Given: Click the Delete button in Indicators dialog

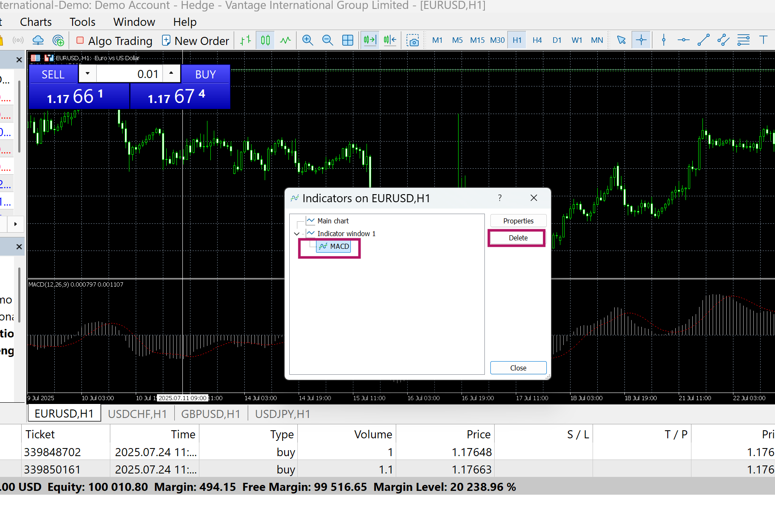Looking at the screenshot, I should (x=518, y=238).
